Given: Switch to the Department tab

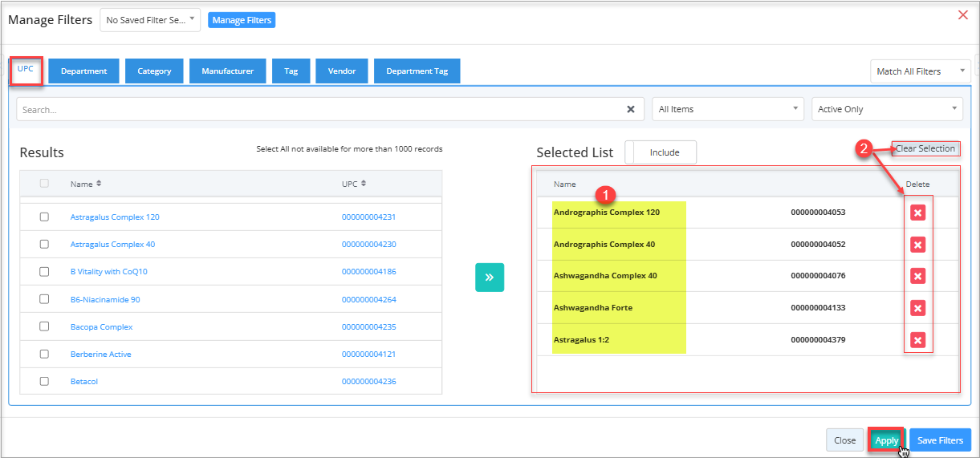Looking at the screenshot, I should (x=83, y=71).
